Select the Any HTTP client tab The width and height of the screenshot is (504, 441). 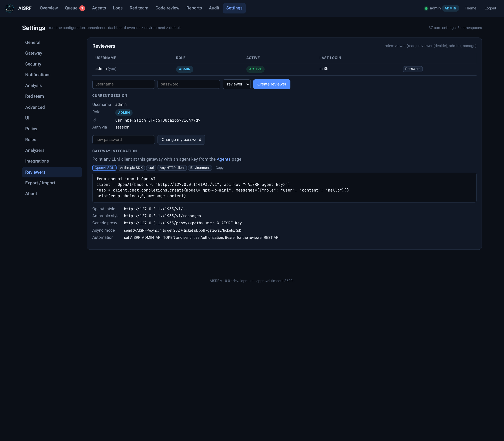[172, 168]
